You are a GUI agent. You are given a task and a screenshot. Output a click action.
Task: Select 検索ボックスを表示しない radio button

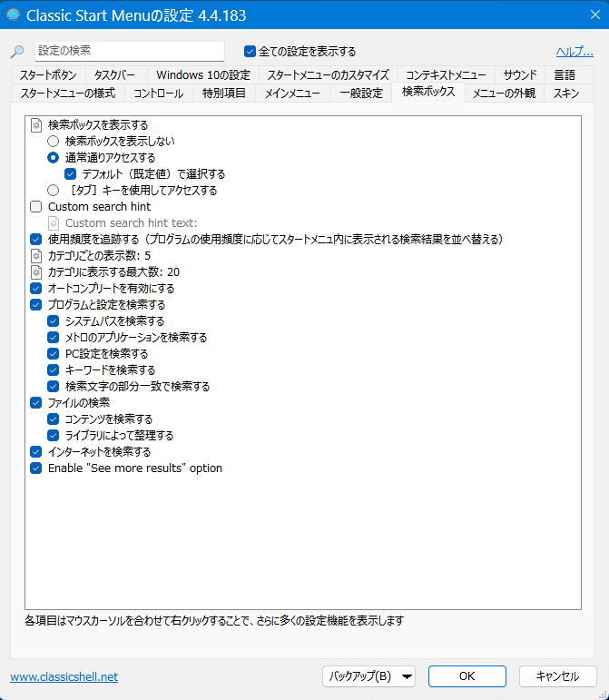[x=53, y=142]
